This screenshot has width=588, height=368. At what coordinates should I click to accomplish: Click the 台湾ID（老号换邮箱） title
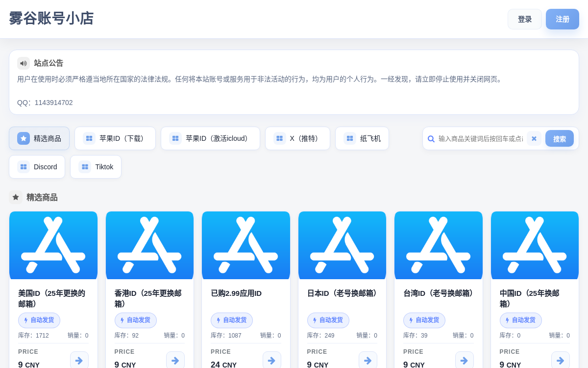click(x=440, y=293)
